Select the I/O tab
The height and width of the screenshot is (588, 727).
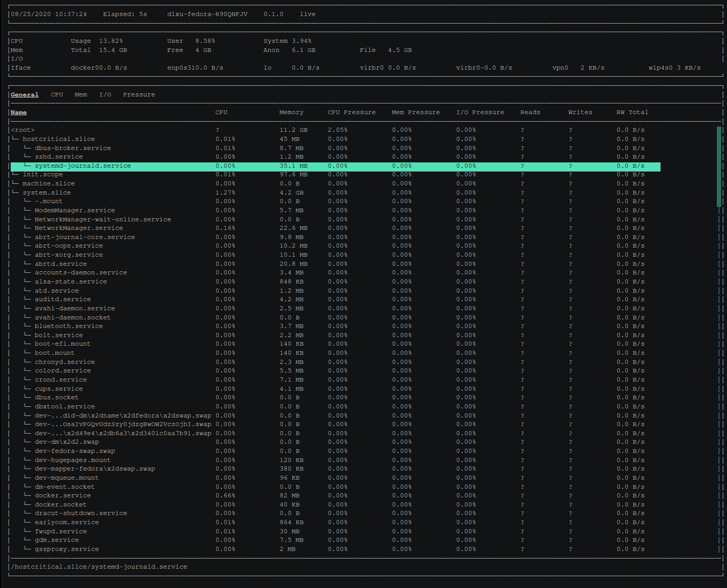(105, 95)
